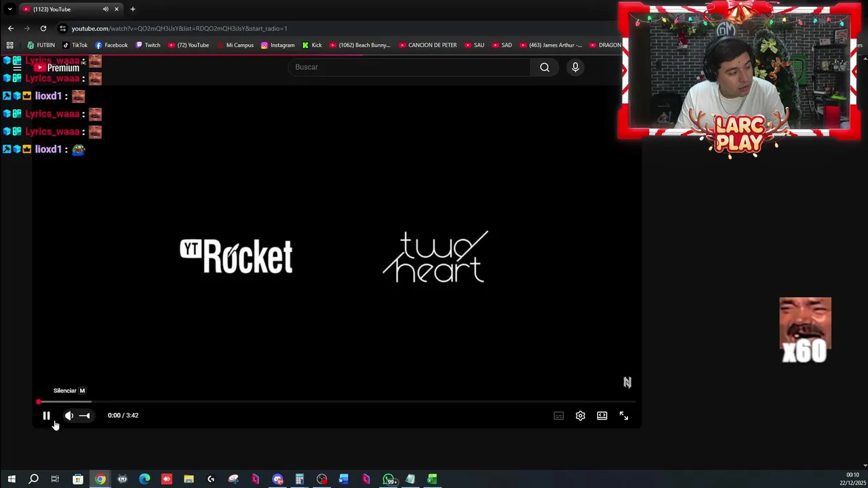
Task: Open Microsoft Word from taskbar
Action: click(344, 479)
